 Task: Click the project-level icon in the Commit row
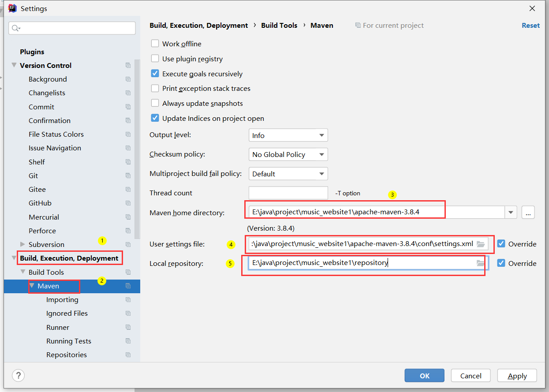pos(128,107)
